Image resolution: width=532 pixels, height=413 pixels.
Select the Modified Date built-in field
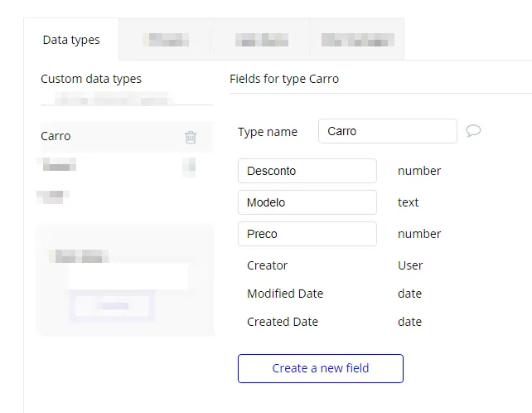click(x=285, y=294)
